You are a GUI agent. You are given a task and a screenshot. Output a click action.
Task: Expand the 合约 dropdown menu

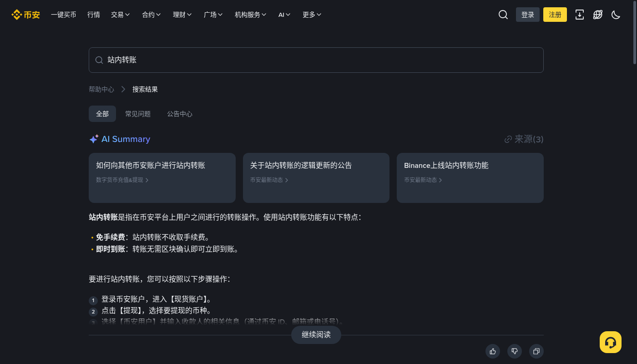tap(152, 15)
